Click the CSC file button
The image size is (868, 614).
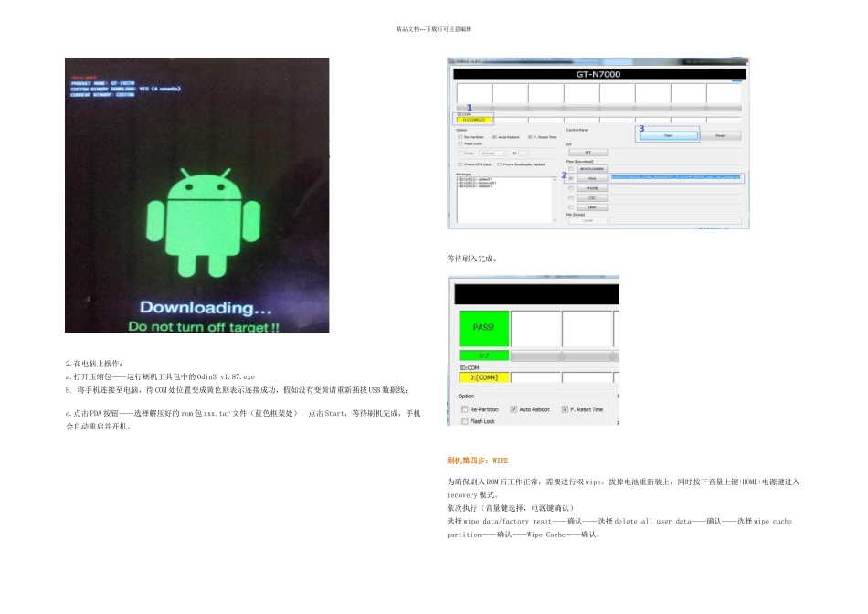(591, 197)
